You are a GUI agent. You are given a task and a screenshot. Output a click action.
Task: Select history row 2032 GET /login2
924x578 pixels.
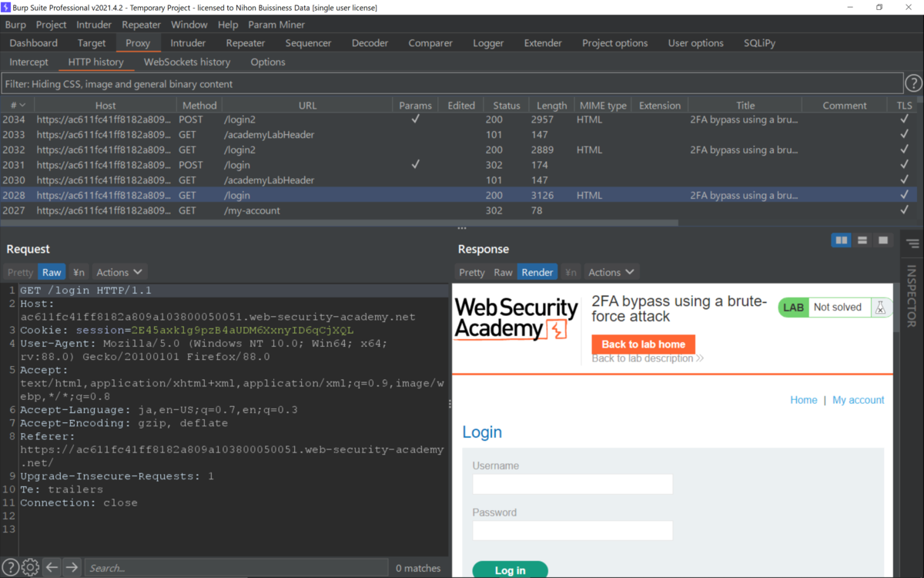click(457, 150)
